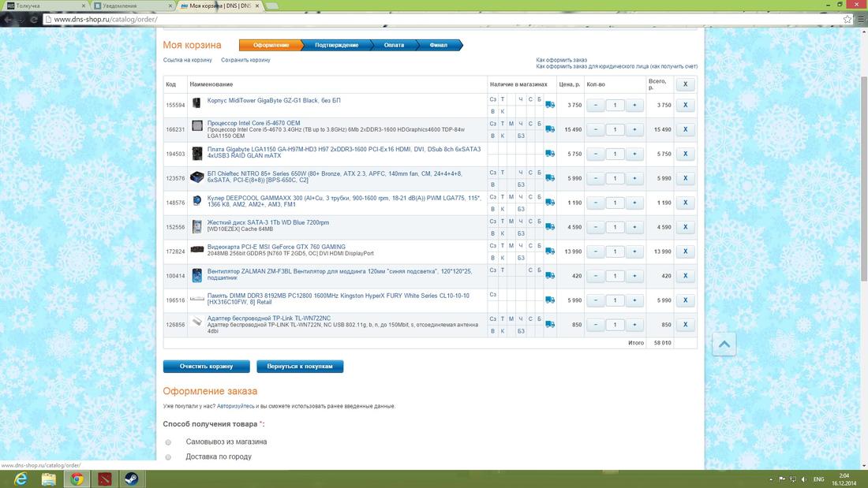Open the Chieftec power supply thumbnail
This screenshot has width=868, height=488.
197,177
